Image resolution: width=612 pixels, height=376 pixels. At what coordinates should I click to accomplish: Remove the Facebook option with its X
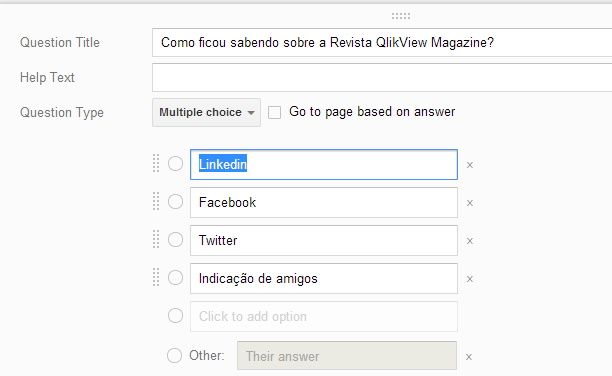470,203
